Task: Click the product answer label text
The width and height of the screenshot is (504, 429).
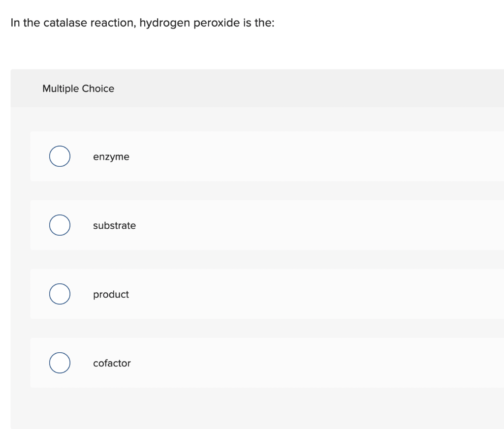Action: 111,294
